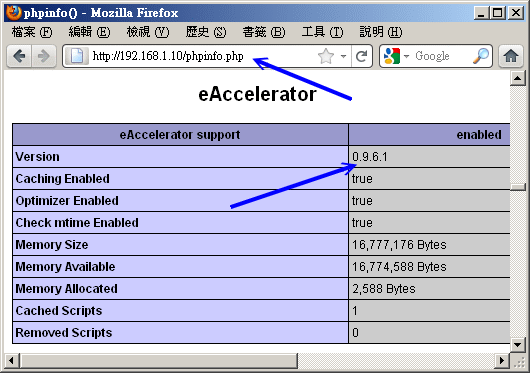Viewport: 530px width, 373px height.
Task: Click the 'Check mtime Enabled' label
Action: [x=77, y=223]
